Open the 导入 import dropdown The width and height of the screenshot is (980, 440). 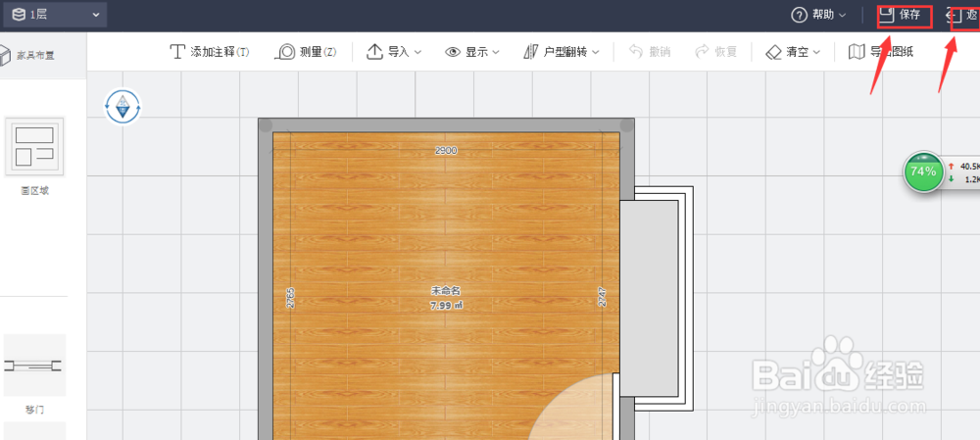coord(394,52)
